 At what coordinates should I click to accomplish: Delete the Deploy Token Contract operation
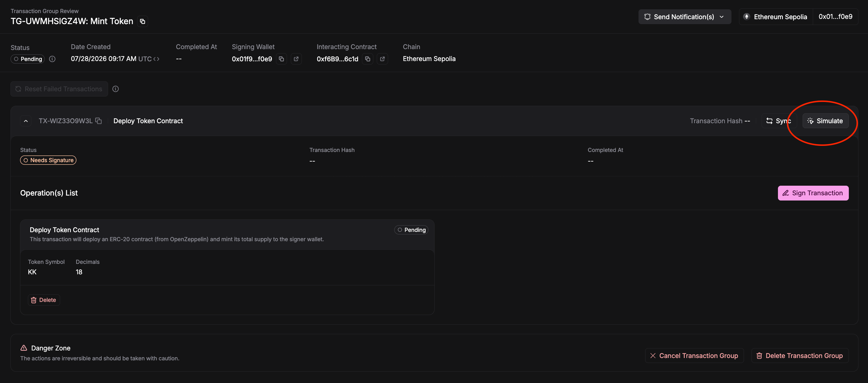click(44, 300)
